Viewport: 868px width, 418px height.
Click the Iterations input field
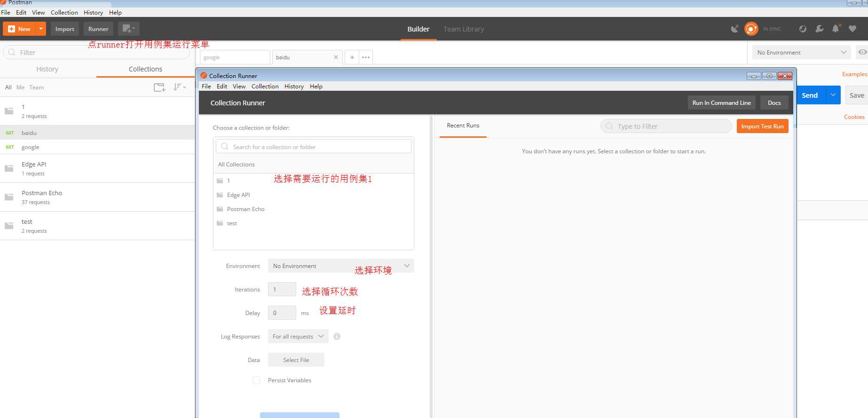[x=282, y=289]
